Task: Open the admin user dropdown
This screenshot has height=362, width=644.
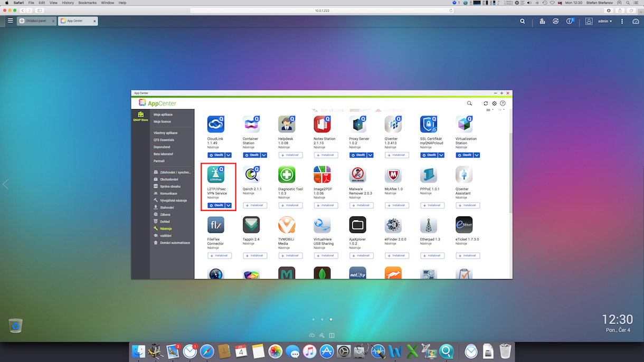Action: tap(605, 21)
